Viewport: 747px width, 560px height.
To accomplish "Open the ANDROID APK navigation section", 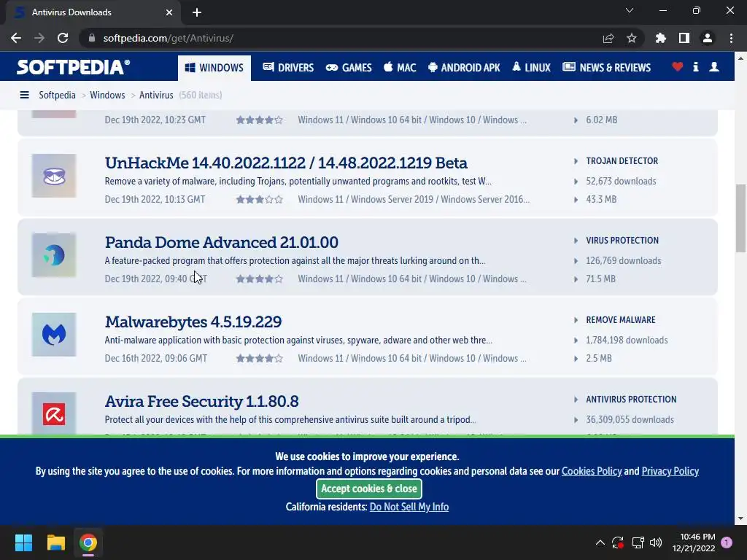I will point(464,68).
